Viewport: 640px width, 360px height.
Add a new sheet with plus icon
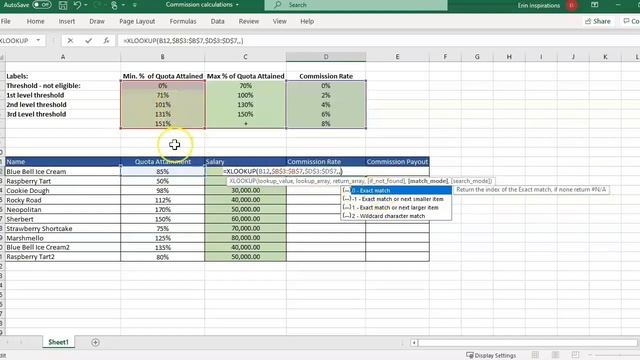95,342
